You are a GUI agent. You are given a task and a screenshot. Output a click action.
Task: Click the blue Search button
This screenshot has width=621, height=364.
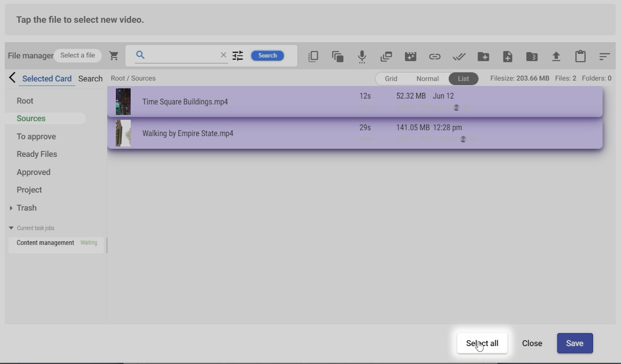(267, 55)
